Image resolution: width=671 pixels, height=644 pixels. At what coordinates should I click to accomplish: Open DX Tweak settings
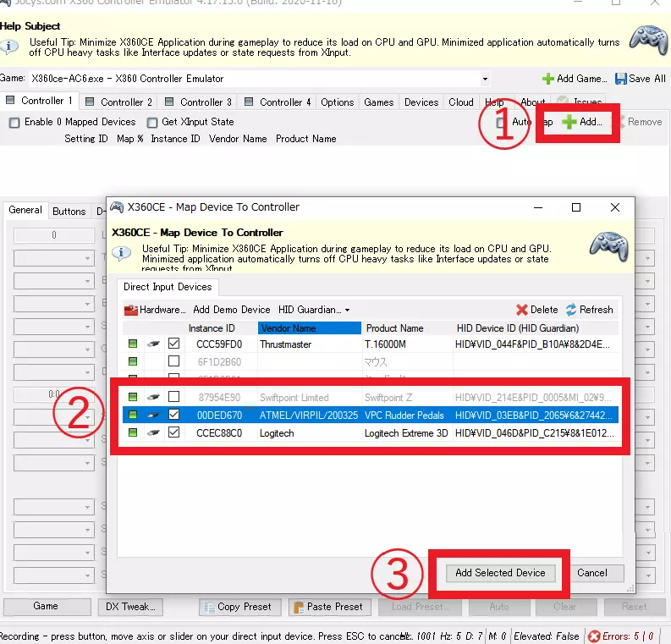130,607
